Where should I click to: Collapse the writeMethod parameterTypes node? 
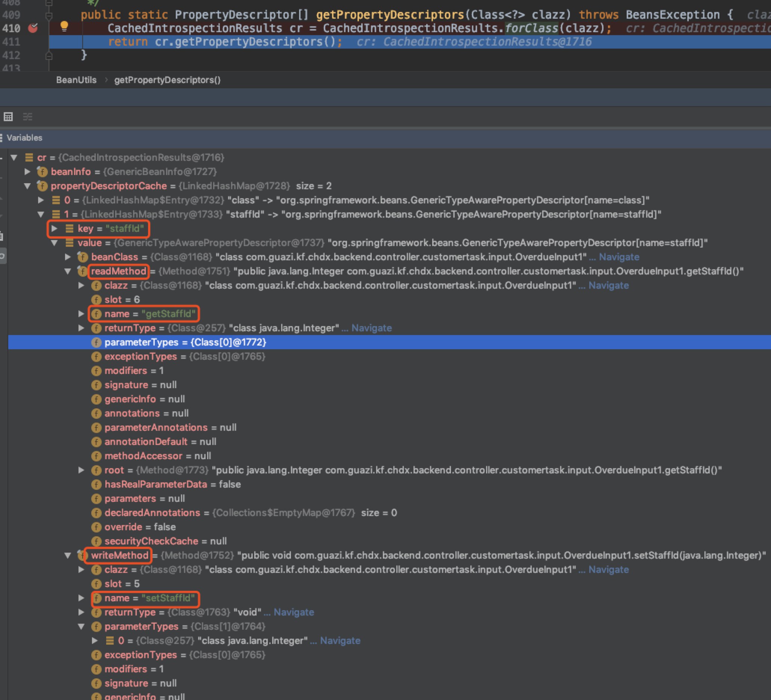click(81, 627)
